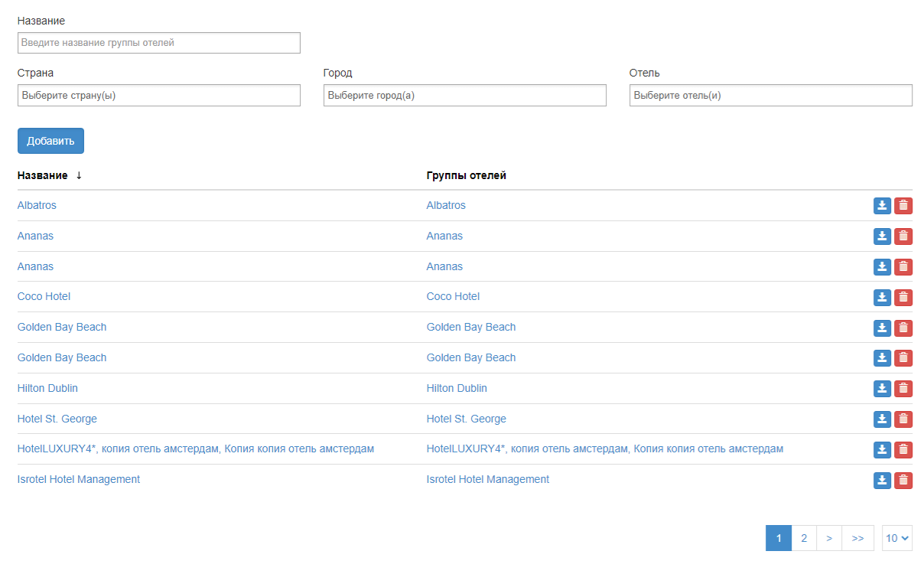Screen dimensions: 924x561
Task: Open the Страна country selector
Action: coord(158,96)
